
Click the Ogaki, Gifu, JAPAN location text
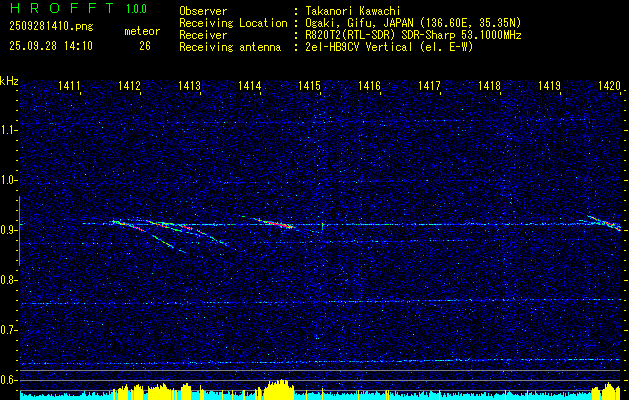click(413, 23)
